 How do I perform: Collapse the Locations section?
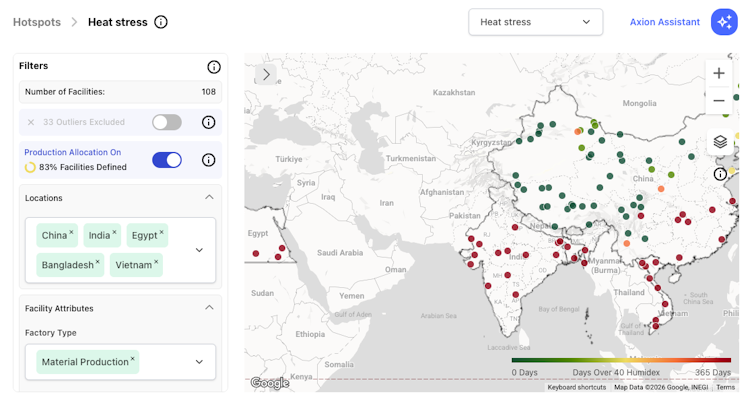(x=209, y=197)
